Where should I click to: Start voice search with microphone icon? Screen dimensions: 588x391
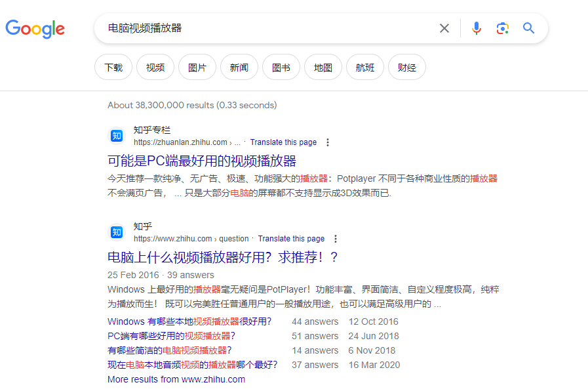tap(477, 28)
